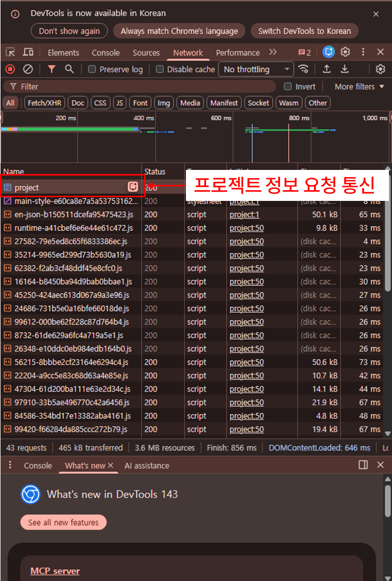Toggle the device toolbar icon
This screenshot has height=581, width=392.
point(28,52)
